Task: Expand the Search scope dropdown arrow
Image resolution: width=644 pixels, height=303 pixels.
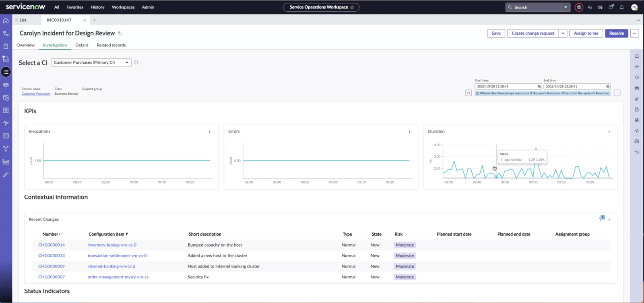Action: (566, 7)
